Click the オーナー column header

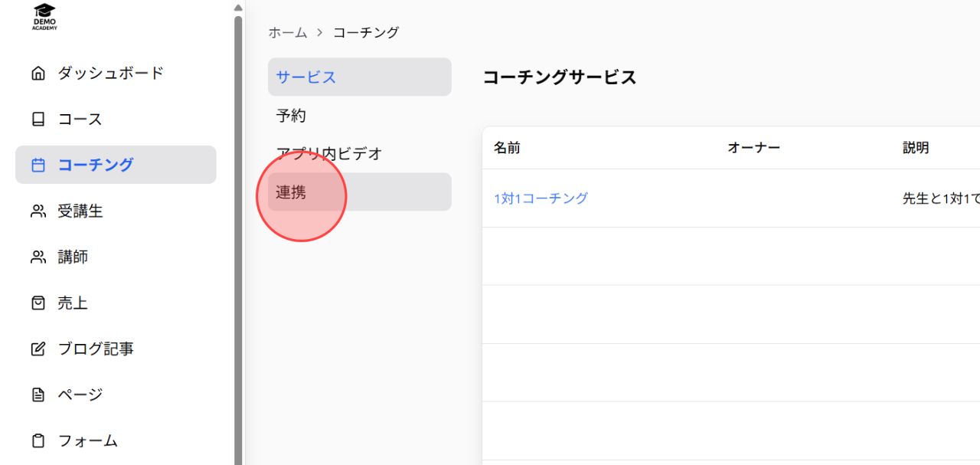753,148
